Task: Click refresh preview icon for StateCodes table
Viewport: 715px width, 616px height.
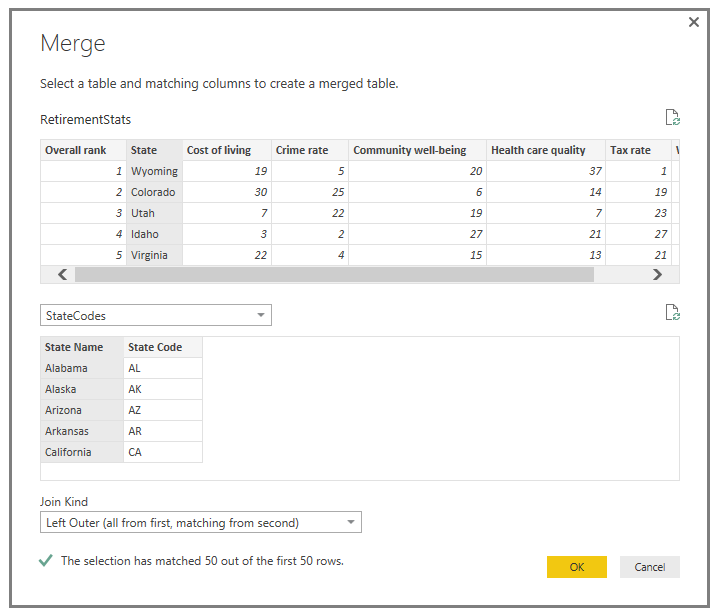Action: pyautogui.click(x=673, y=313)
